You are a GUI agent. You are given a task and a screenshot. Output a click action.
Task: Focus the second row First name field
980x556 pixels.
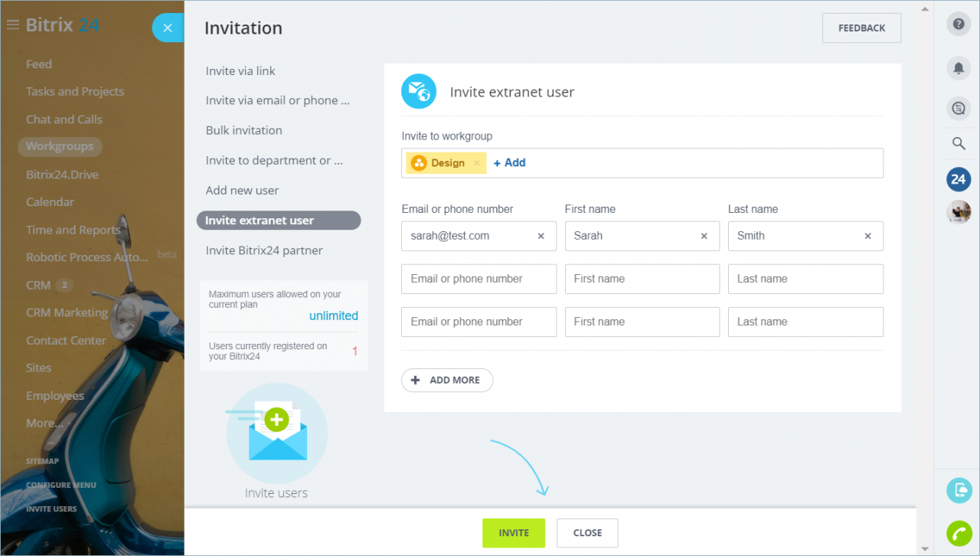[642, 279]
